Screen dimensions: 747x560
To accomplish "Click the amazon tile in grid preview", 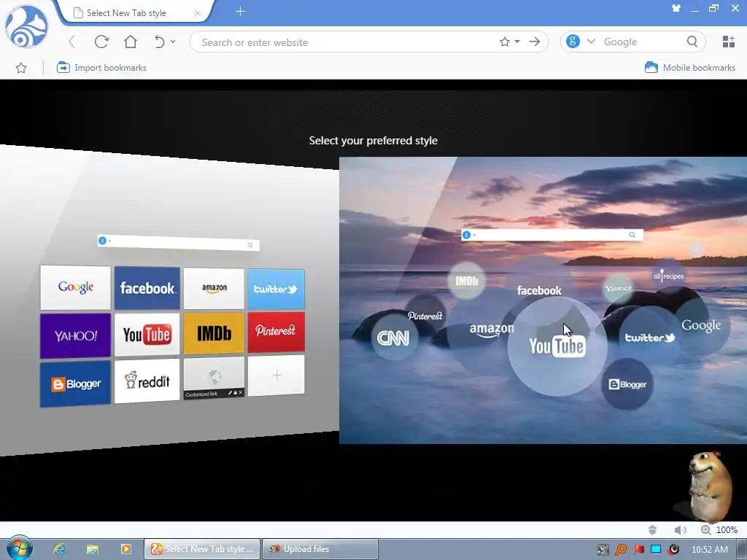I will coord(214,288).
